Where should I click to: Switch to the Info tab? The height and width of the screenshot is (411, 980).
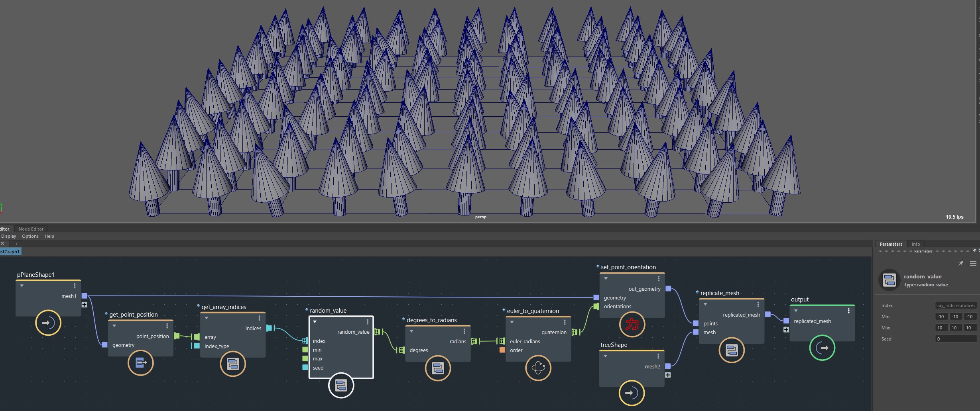[916, 244]
